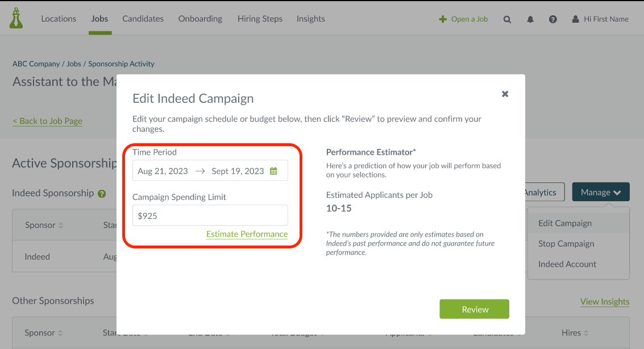This screenshot has height=349, width=644.
Task: Open the calendar icon in Time Period field
Action: [273, 170]
